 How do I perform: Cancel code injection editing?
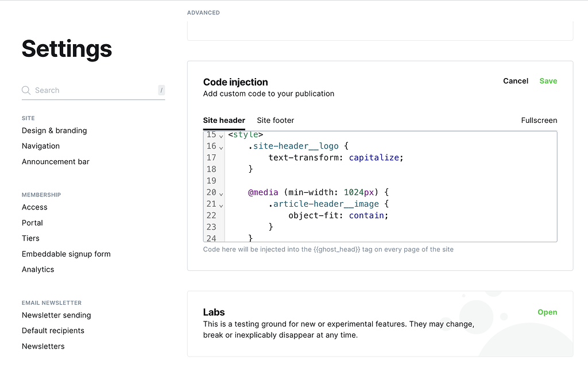point(515,81)
